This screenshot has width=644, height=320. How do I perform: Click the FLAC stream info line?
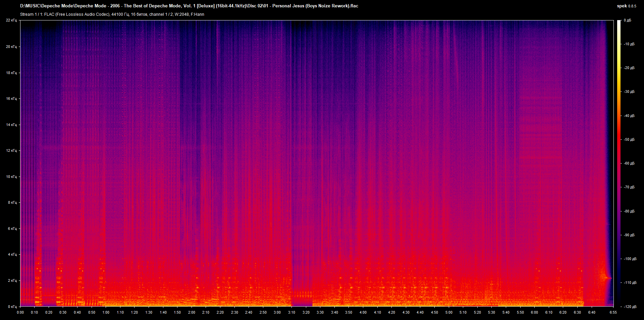(x=112, y=14)
